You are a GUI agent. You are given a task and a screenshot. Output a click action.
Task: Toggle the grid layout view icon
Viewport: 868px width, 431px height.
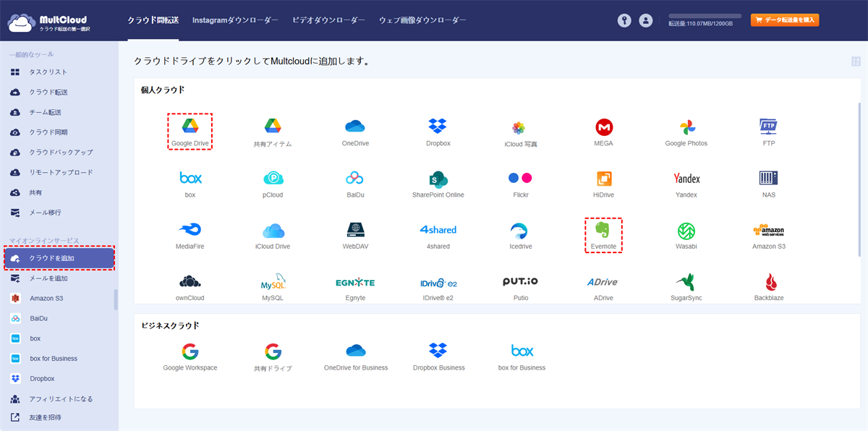(x=856, y=61)
